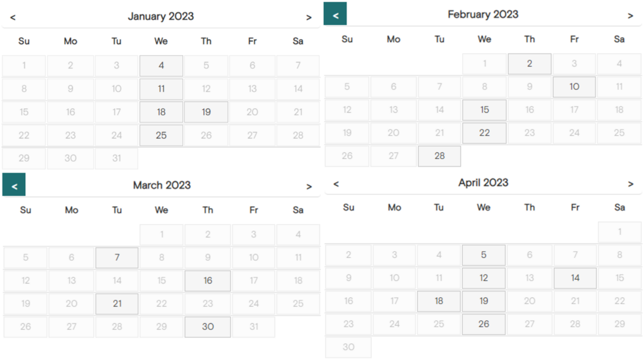This screenshot has width=644, height=360.
Task: Click highlighted previous arrow on February calendar
Action: [335, 14]
